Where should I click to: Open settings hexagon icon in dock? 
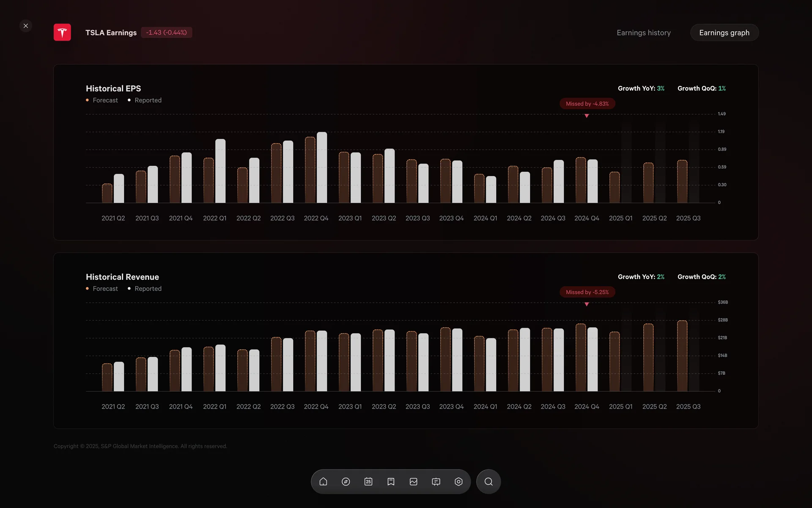[x=458, y=482]
